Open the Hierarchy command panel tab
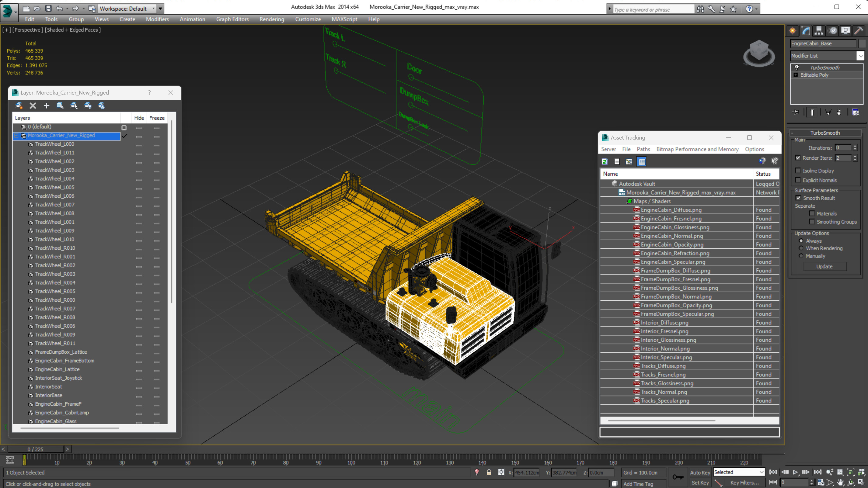 [x=819, y=31]
